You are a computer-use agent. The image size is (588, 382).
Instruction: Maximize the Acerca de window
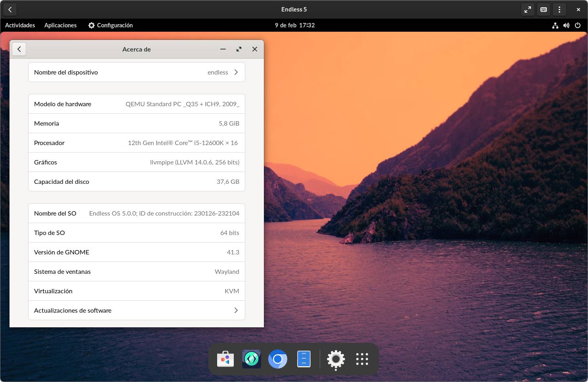coord(239,49)
